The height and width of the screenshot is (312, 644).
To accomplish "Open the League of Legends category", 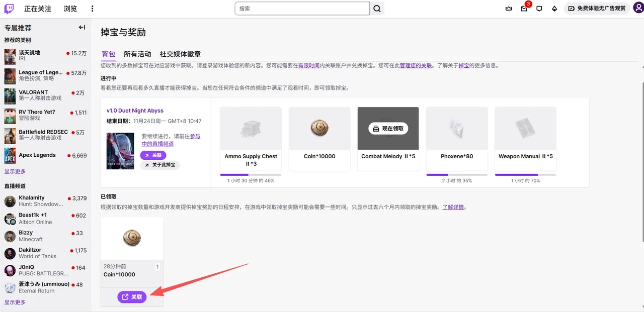I will (40, 72).
